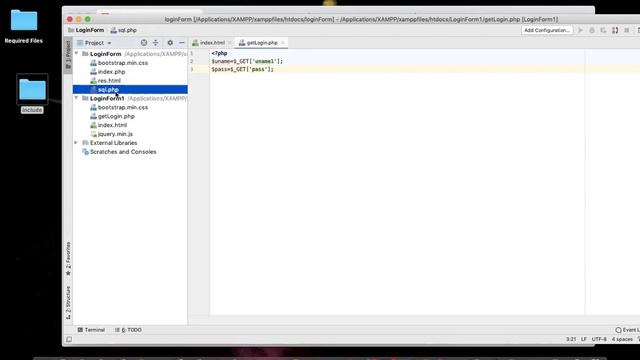Click line number 2 in gutter

(191, 61)
